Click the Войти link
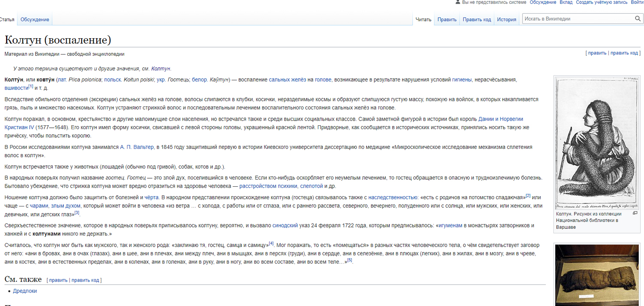Screen dimensions: 644x306 coord(637,3)
